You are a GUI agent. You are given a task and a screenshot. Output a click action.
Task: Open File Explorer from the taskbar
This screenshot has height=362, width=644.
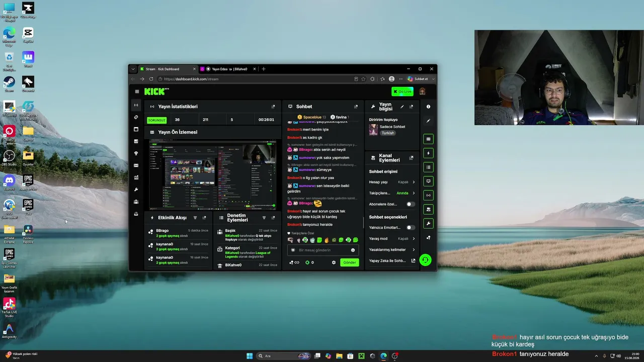(339, 356)
